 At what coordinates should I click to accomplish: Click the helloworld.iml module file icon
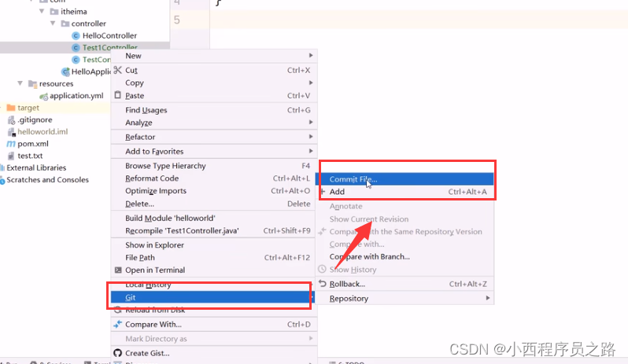(x=11, y=131)
